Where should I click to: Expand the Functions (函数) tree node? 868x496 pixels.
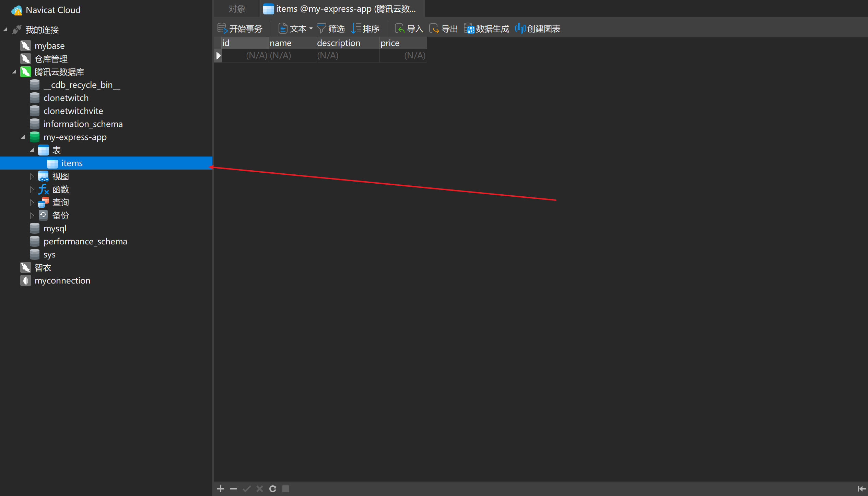point(32,189)
